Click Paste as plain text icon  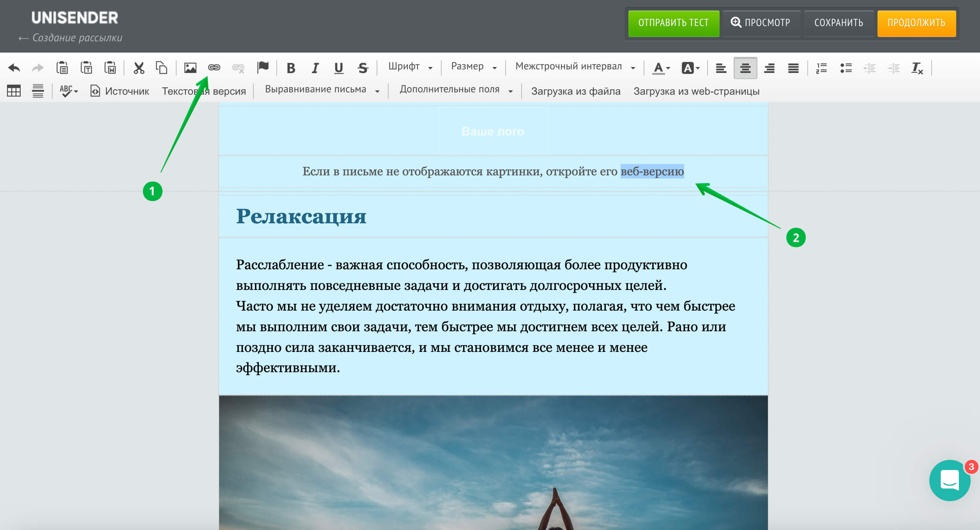click(86, 68)
